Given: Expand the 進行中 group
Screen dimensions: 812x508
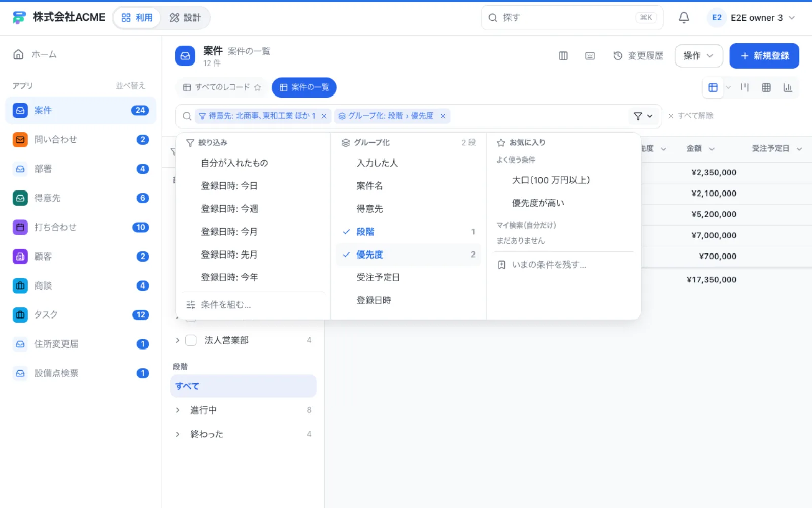Looking at the screenshot, I should pos(177,410).
